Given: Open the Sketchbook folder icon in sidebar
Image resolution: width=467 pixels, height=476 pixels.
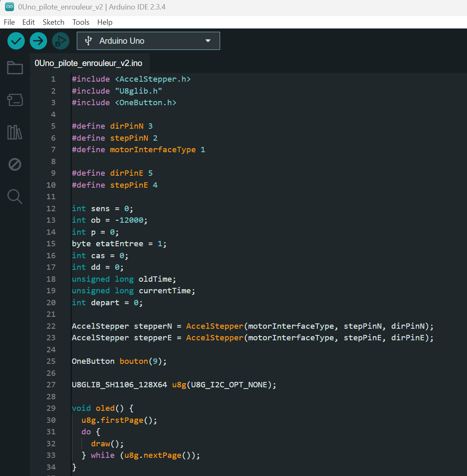Looking at the screenshot, I should (x=15, y=68).
